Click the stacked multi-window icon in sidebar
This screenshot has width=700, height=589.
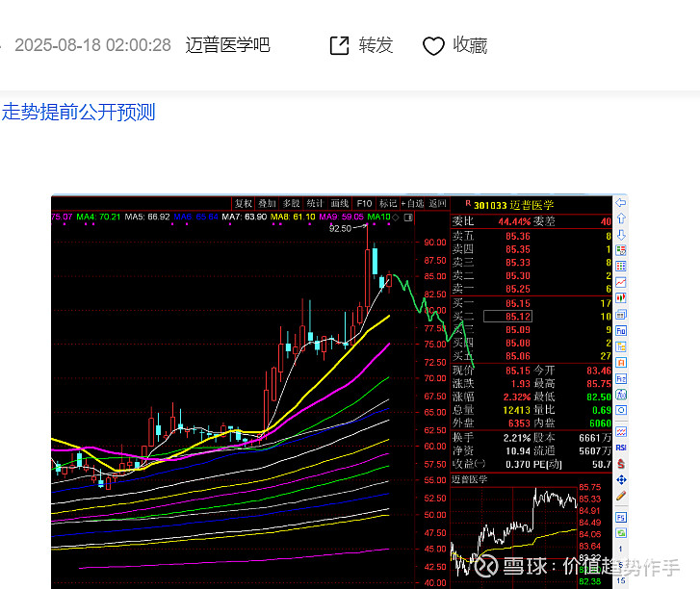click(x=620, y=315)
